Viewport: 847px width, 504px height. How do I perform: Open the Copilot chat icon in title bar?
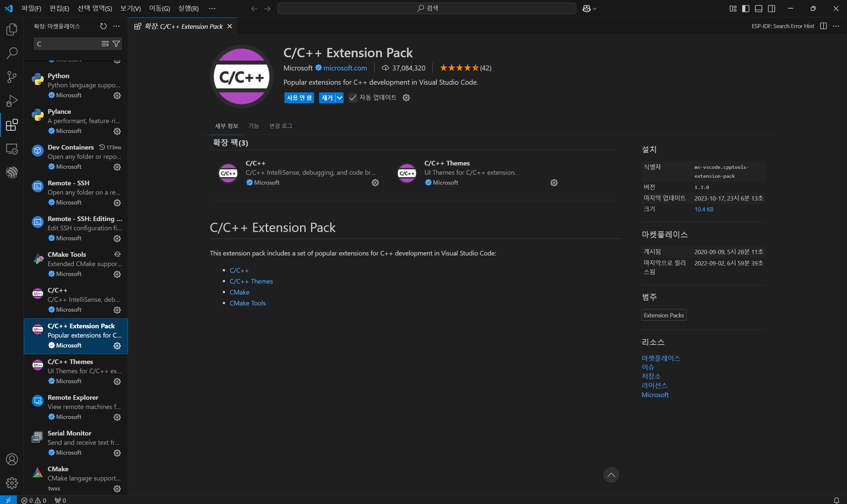tap(586, 9)
